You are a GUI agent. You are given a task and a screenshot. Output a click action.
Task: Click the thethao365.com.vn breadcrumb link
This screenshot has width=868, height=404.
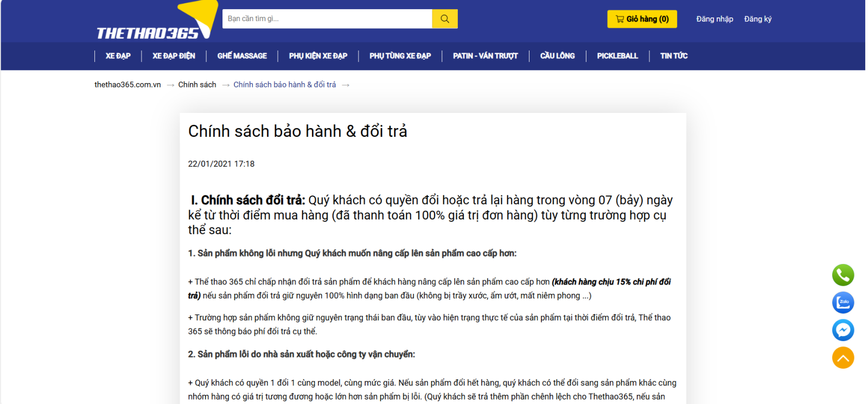pos(127,85)
